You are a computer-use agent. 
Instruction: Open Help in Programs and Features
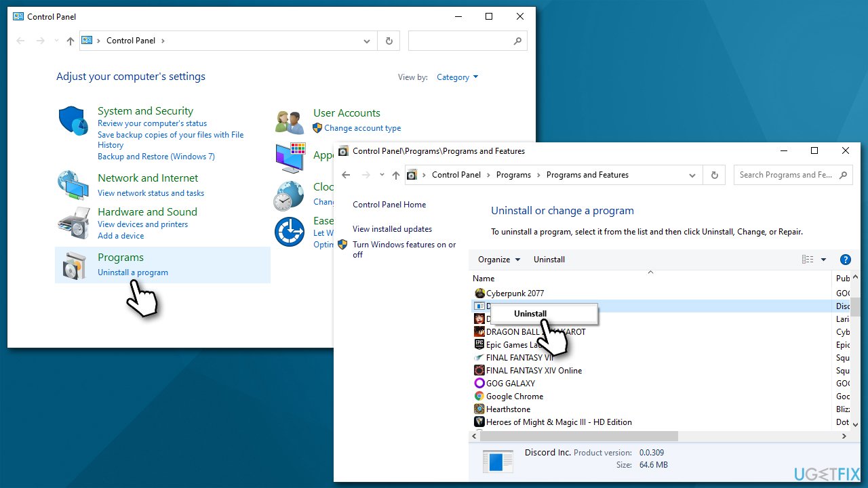tap(845, 260)
